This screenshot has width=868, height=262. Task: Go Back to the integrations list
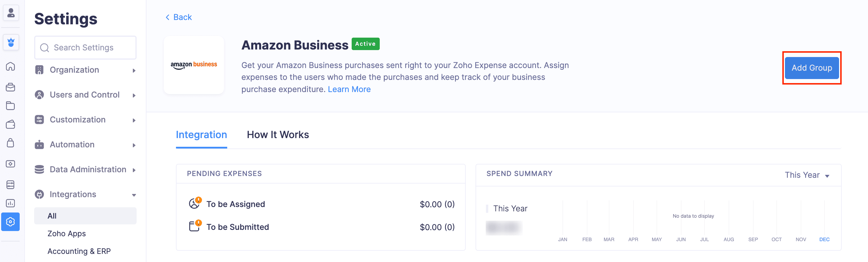click(x=179, y=17)
